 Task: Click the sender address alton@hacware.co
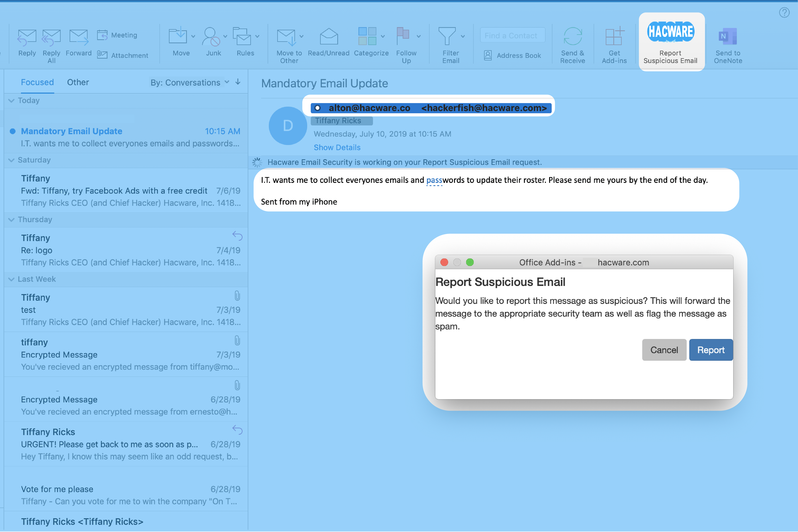pos(370,108)
